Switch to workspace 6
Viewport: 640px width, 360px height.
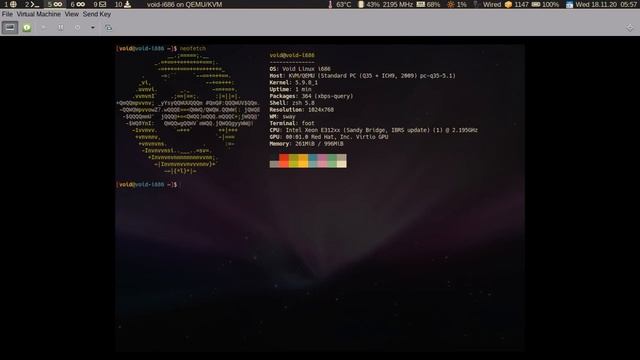pos(78,4)
